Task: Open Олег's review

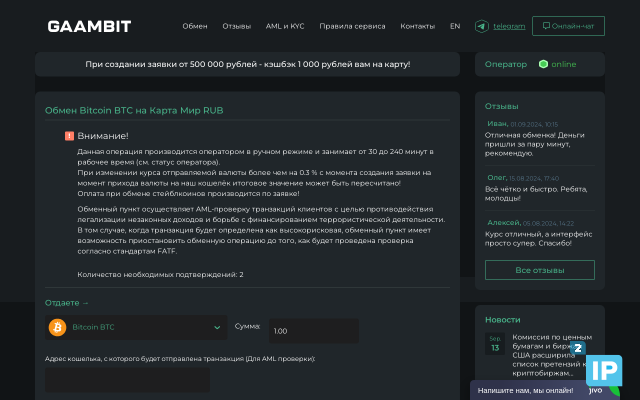Action: tap(540, 188)
